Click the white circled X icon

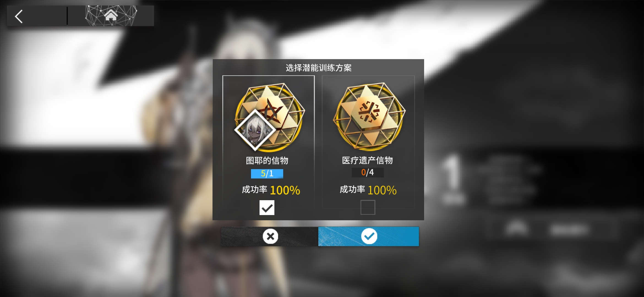pos(270,236)
